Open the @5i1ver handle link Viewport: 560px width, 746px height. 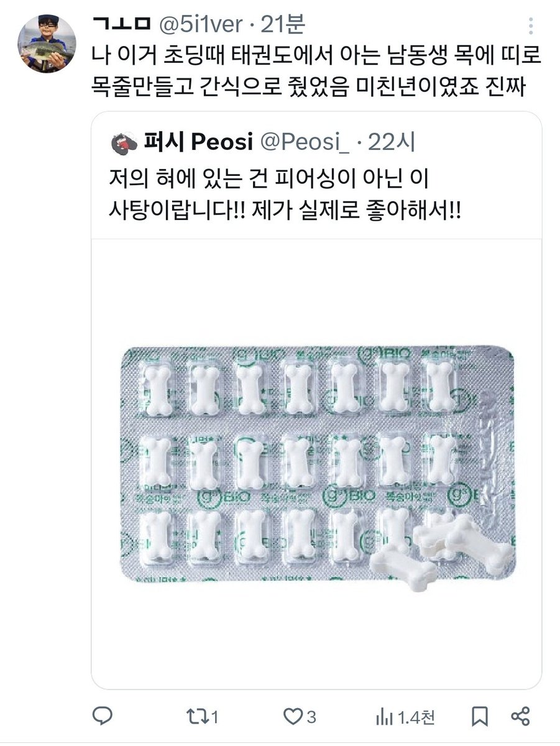point(201,24)
